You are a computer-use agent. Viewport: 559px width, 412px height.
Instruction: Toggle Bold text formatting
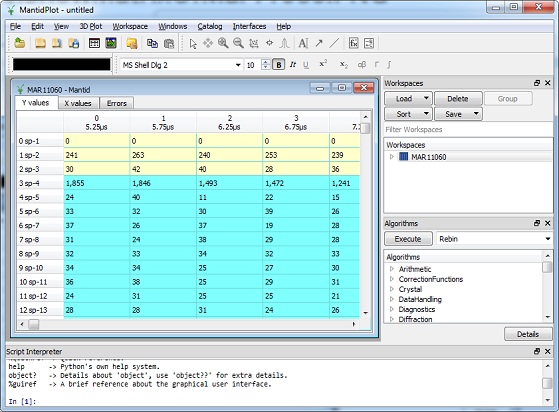point(279,65)
